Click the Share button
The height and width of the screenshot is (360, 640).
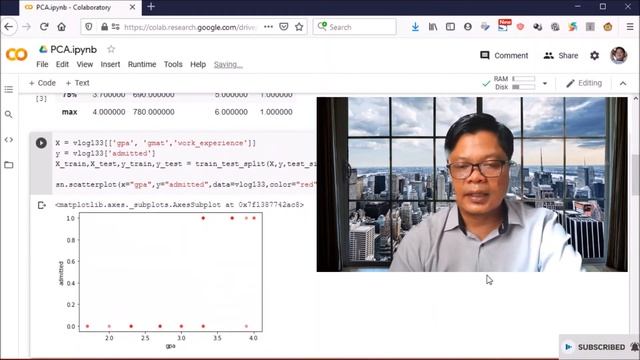tap(561, 56)
